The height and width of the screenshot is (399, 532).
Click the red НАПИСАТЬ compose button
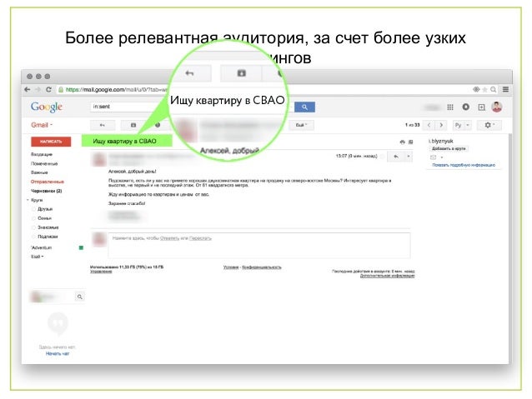coord(51,142)
